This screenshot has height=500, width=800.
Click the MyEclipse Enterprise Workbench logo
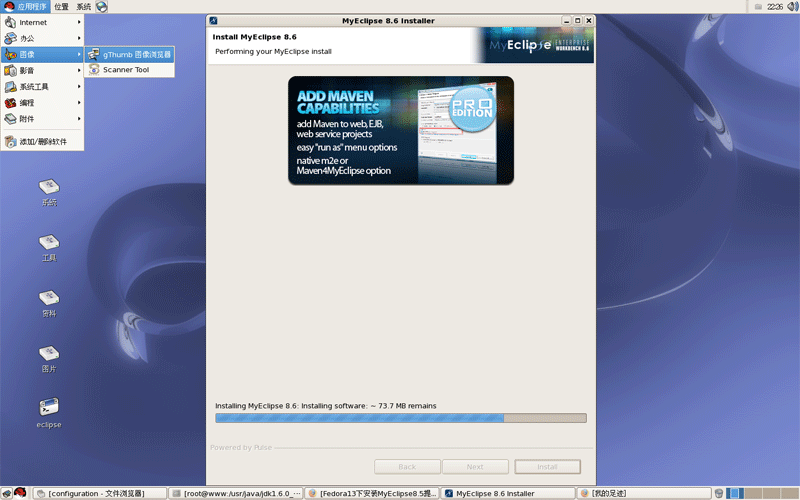point(539,45)
